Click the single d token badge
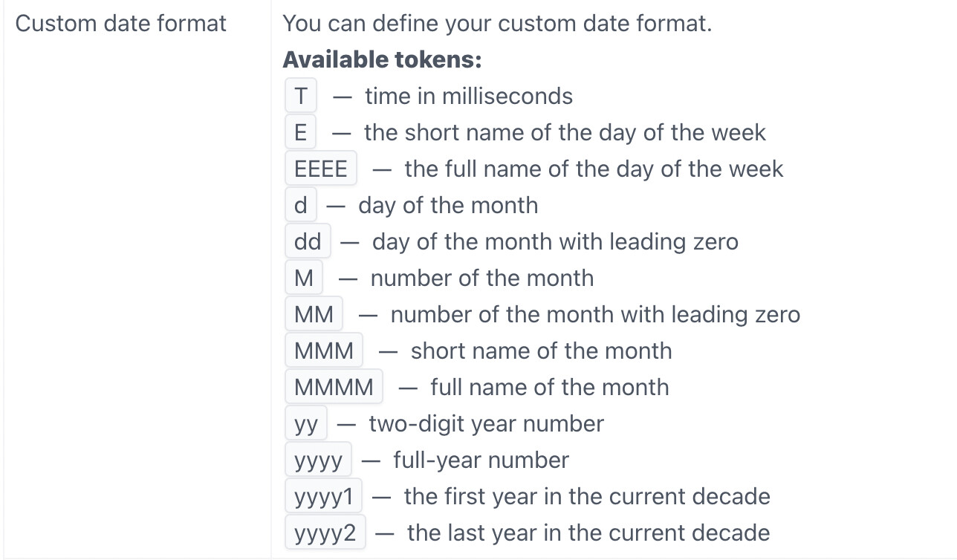The height and width of the screenshot is (560, 957). [300, 206]
